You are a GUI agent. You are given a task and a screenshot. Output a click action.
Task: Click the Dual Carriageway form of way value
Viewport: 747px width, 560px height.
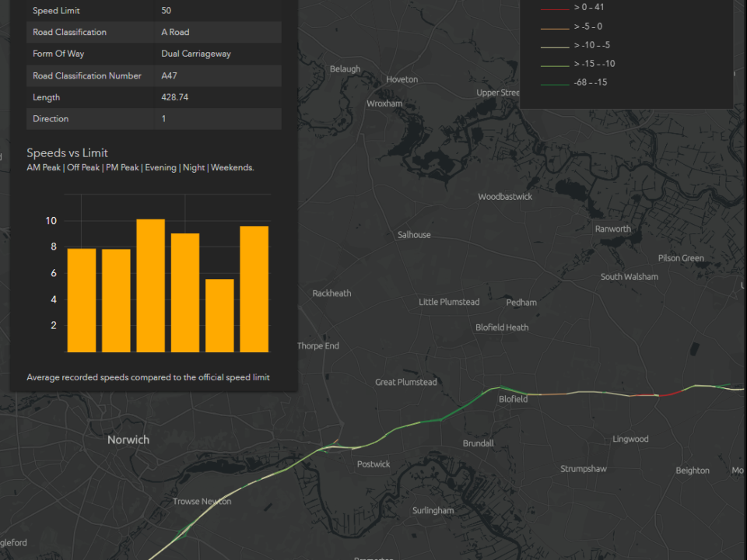point(195,54)
